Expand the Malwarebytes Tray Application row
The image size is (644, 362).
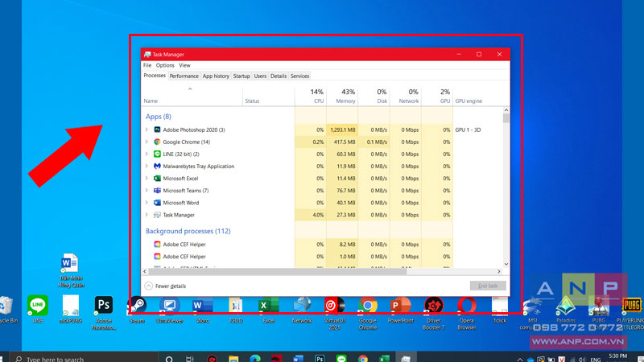click(x=147, y=167)
